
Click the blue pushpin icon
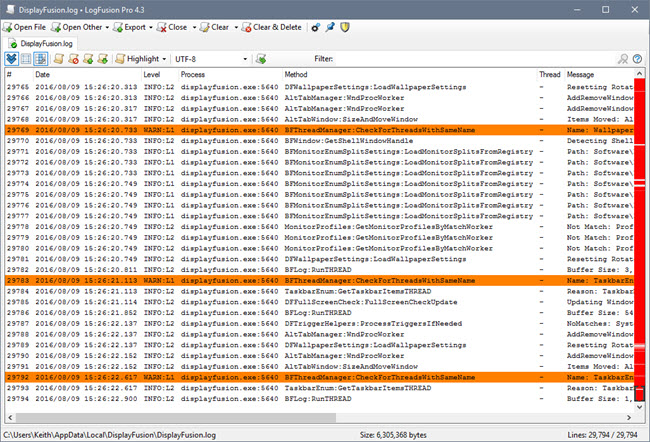330,27
